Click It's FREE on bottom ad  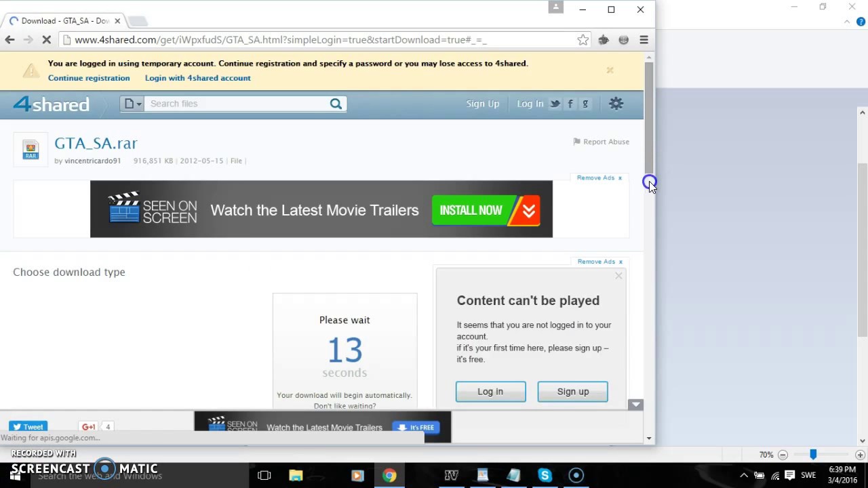(x=416, y=428)
